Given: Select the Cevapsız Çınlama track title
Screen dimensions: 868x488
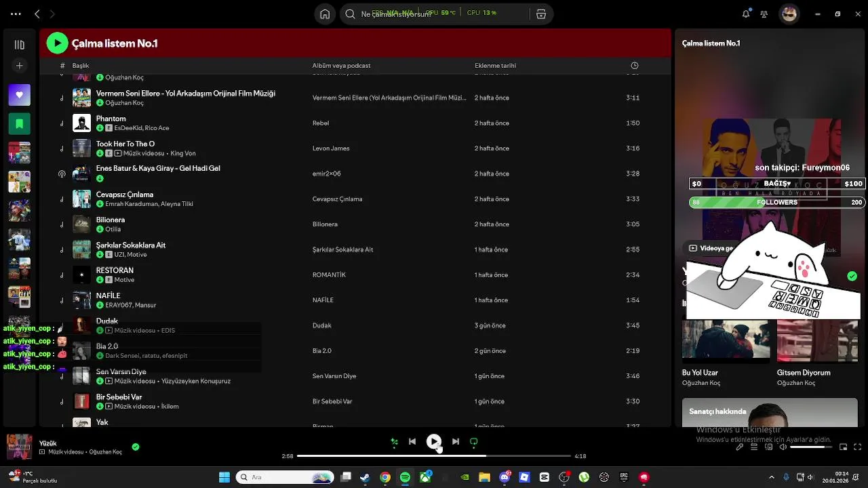Looking at the screenshot, I should (x=125, y=195).
